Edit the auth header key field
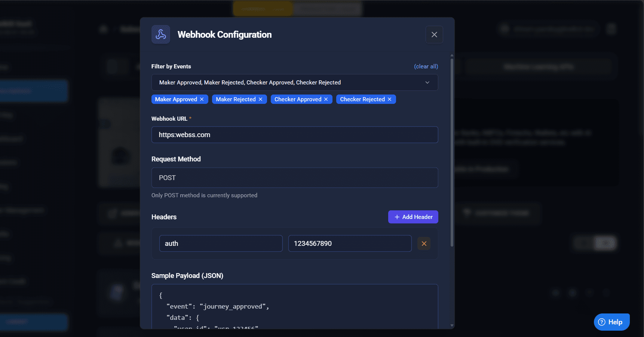Viewport: 644px width, 337px height. point(221,244)
